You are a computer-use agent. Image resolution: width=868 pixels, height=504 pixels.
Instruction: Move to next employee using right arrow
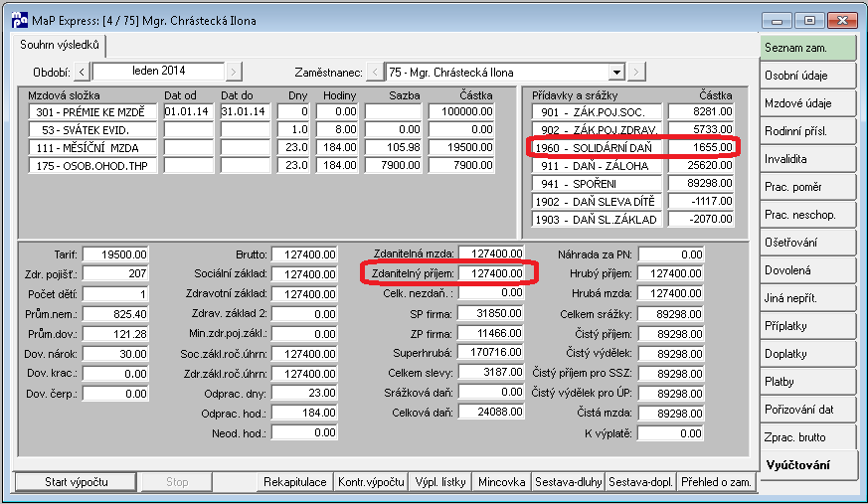pyautogui.click(x=636, y=73)
